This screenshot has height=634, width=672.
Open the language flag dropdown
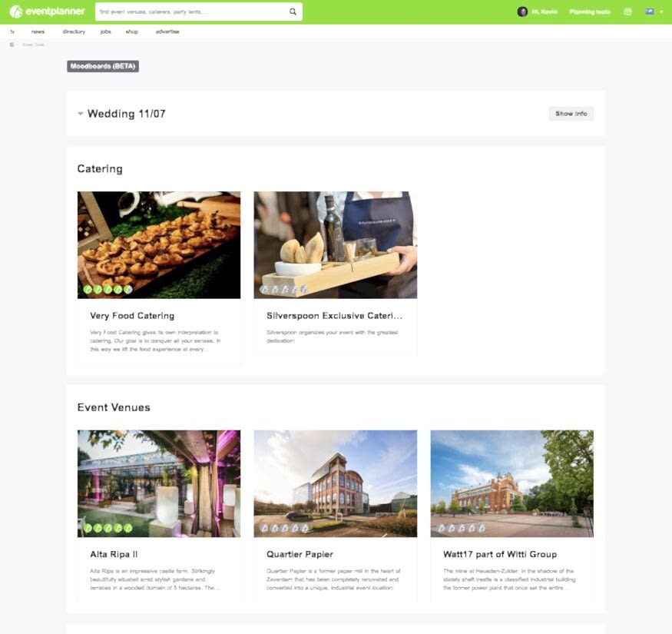pos(654,12)
